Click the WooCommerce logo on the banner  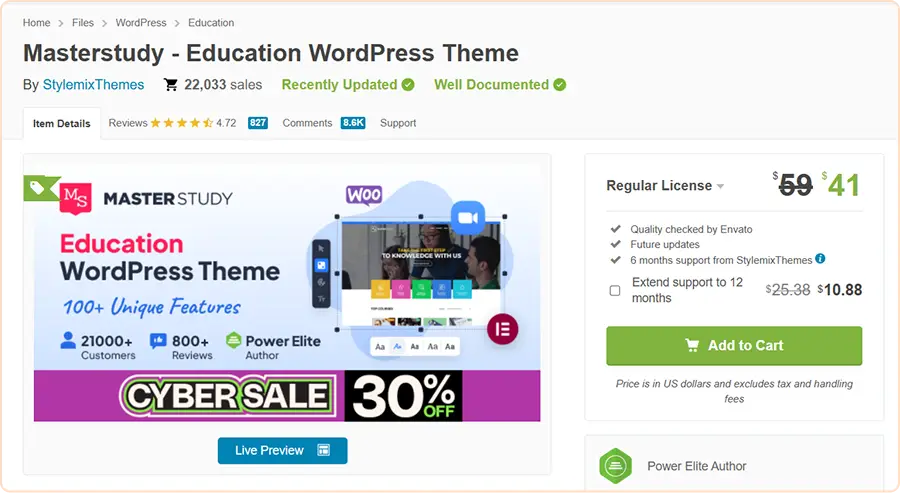[x=364, y=195]
